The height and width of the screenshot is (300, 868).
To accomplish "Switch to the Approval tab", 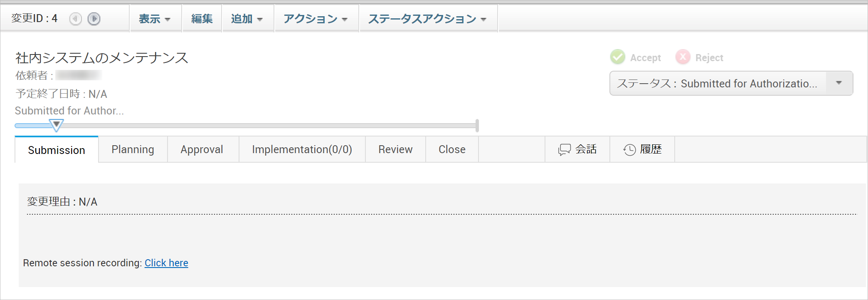I will 202,149.
